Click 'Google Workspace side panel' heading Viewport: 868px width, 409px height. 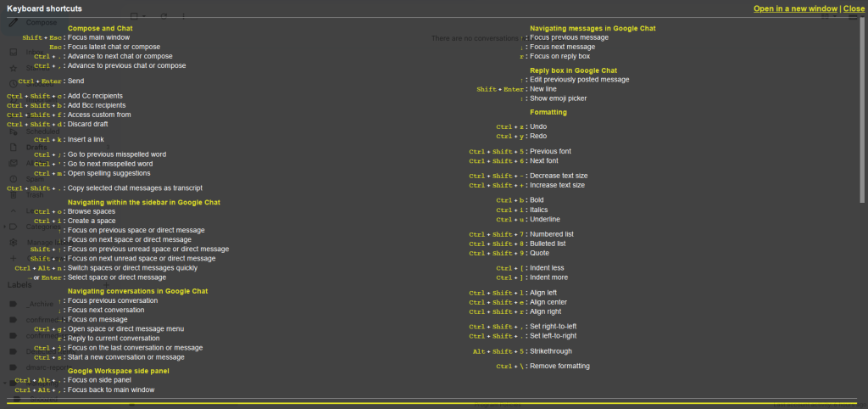coord(119,371)
